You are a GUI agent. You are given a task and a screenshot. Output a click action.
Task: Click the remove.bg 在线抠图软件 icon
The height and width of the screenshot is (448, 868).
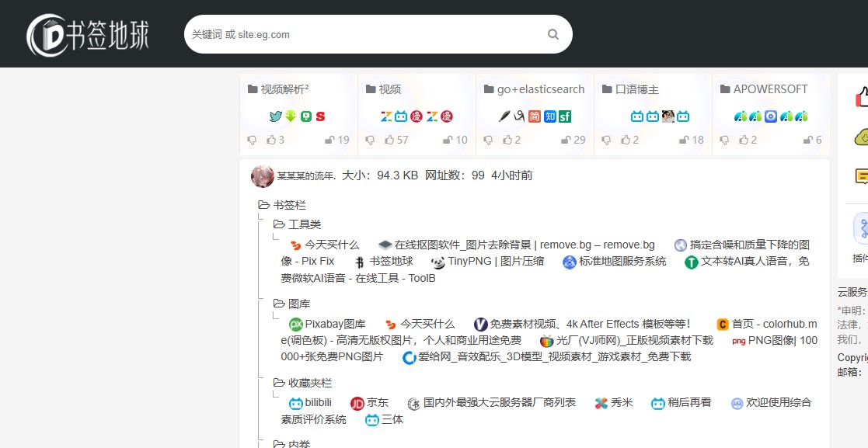pos(385,244)
